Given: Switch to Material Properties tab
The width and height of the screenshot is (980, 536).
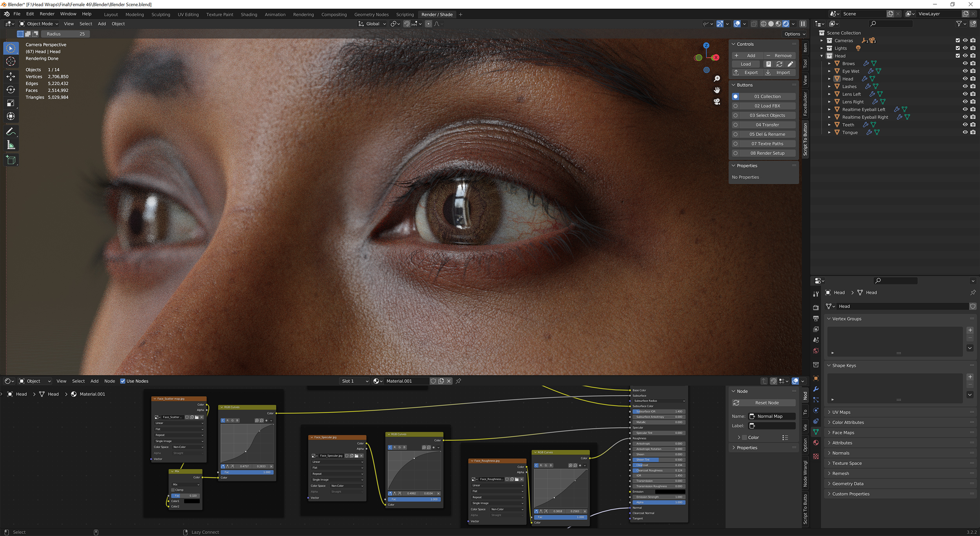Looking at the screenshot, I should coord(817,442).
